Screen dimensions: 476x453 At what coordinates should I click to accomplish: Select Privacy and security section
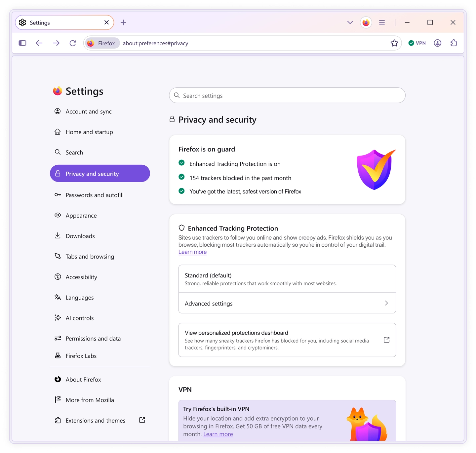pos(100,174)
